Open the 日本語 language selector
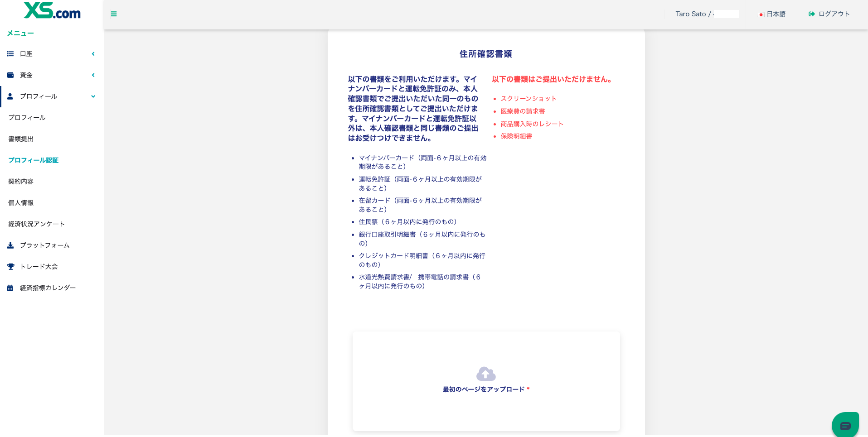 [772, 14]
